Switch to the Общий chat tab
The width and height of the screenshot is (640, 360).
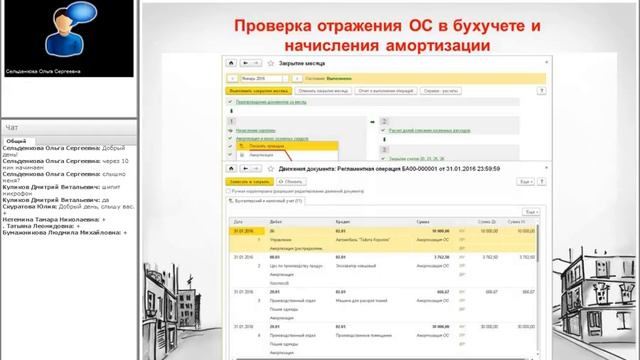pyautogui.click(x=16, y=141)
